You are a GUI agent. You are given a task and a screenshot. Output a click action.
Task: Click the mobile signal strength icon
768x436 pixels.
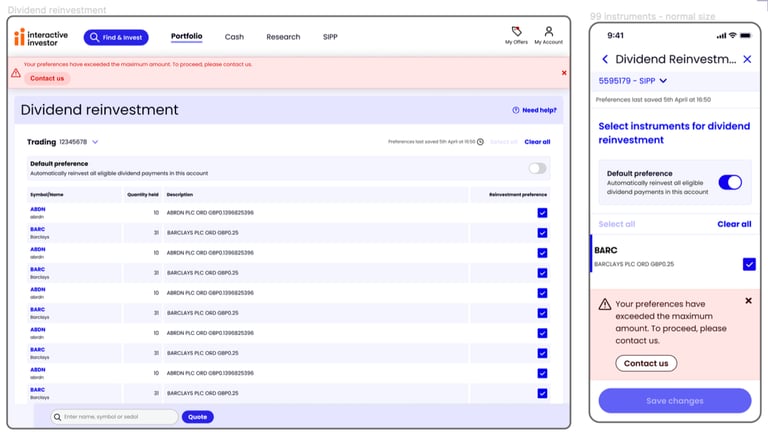click(x=721, y=36)
